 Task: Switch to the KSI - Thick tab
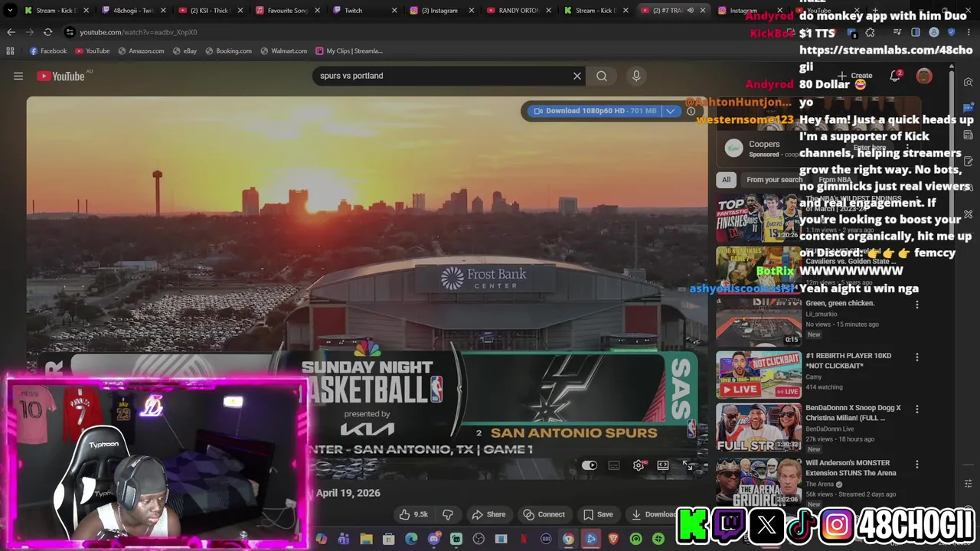click(x=209, y=11)
